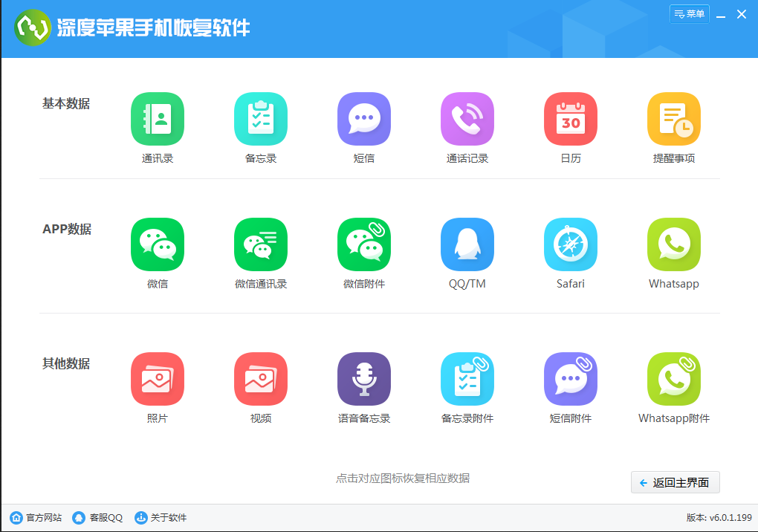The height and width of the screenshot is (532, 758).
Task: Select the Whatsapp icon in APP数据
Action: pos(674,244)
